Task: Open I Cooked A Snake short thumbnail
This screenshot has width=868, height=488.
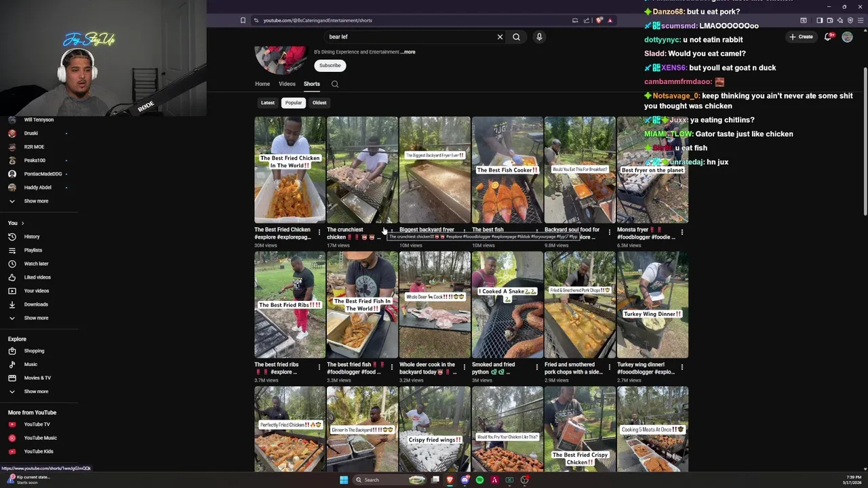Action: tap(507, 304)
